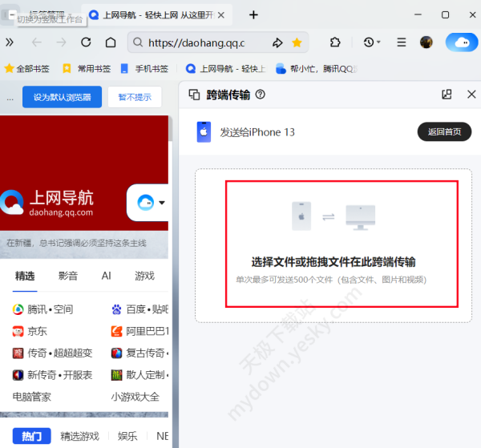Click the blue cloud button in toolbar
The image size is (481, 448).
461,42
